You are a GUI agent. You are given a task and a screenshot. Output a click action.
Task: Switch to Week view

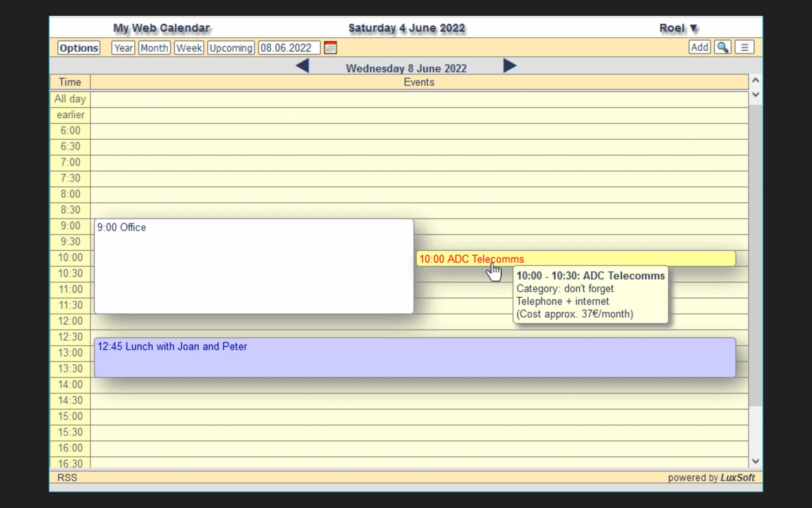pyautogui.click(x=189, y=48)
